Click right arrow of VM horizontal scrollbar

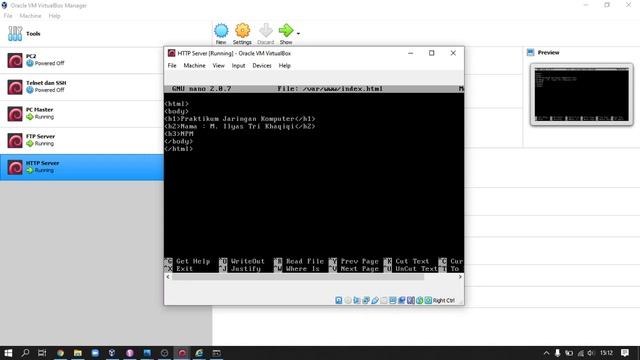[460, 277]
